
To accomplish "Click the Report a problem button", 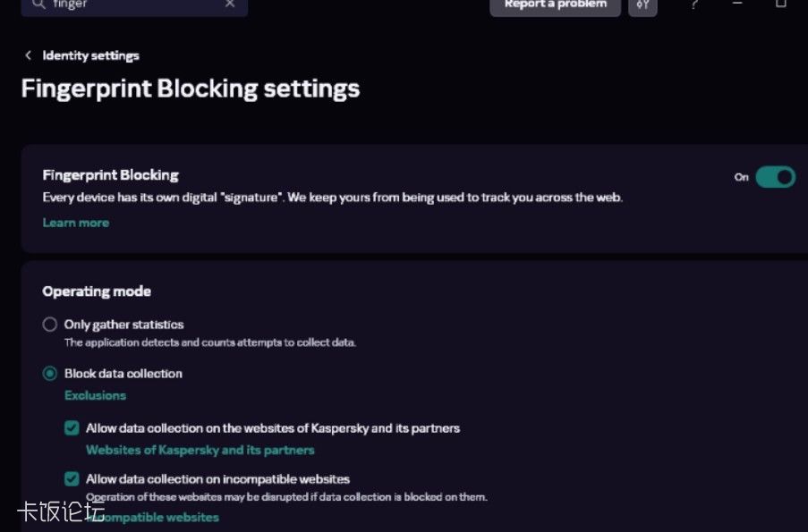I will pos(555,5).
